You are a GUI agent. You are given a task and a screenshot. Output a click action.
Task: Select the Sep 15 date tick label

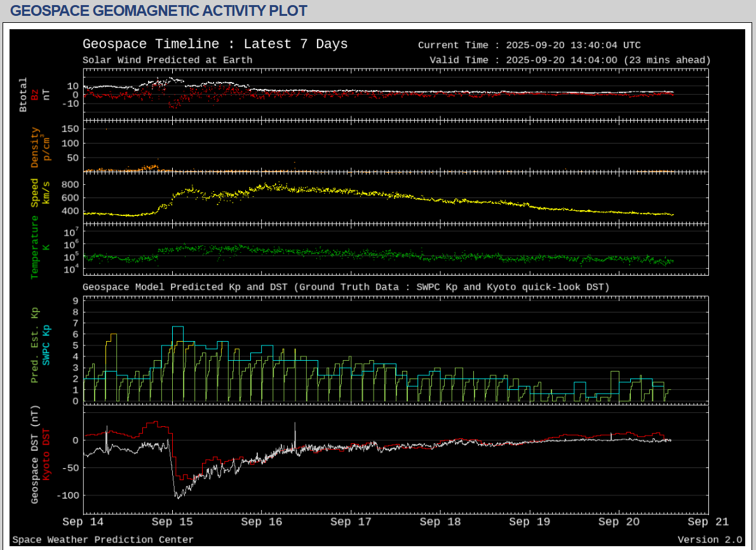pos(172,522)
